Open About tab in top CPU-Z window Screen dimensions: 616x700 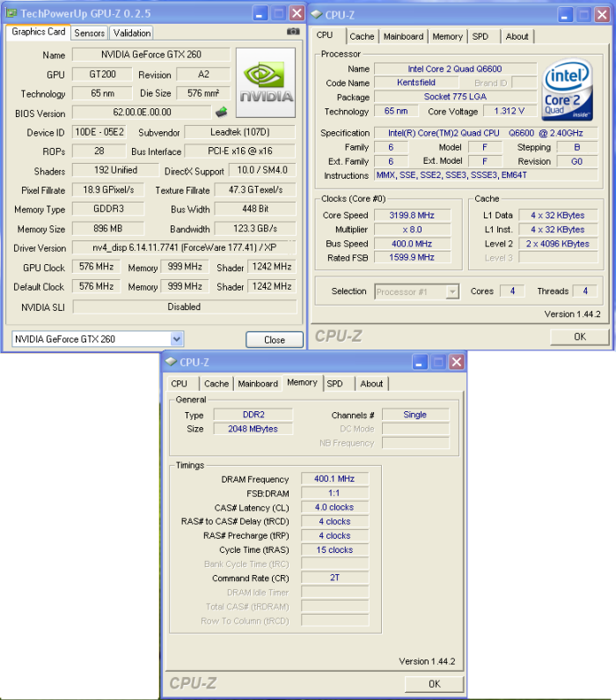click(517, 37)
